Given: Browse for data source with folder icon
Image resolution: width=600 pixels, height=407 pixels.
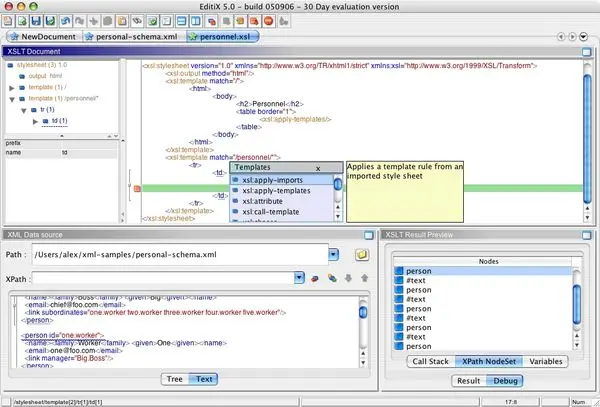Looking at the screenshot, I should coord(362,255).
